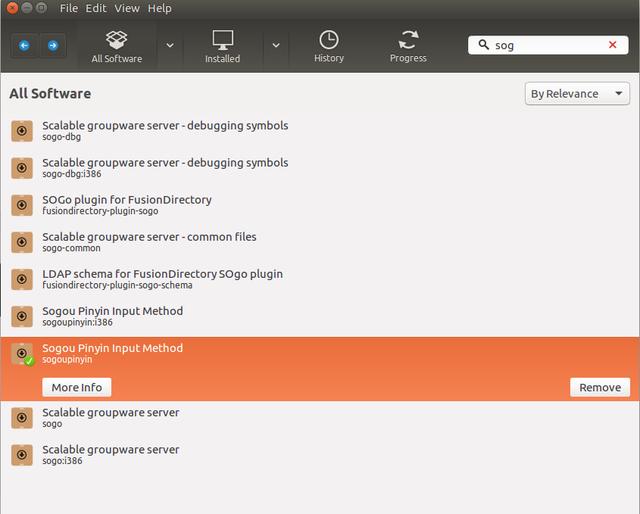Click the More Info button
This screenshot has height=514, width=640.
(x=77, y=387)
